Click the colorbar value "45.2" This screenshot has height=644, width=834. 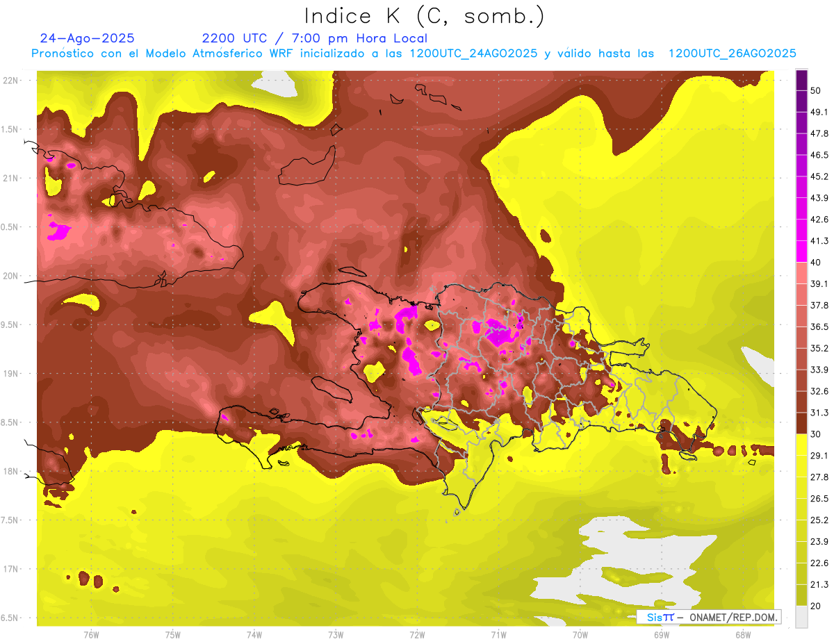pyautogui.click(x=819, y=176)
